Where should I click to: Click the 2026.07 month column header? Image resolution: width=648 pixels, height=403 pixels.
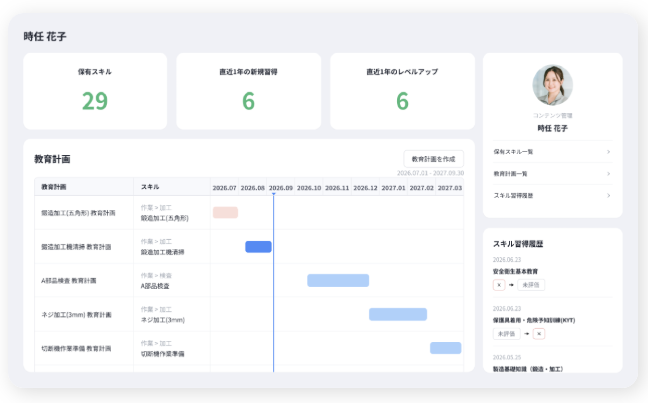click(x=224, y=188)
